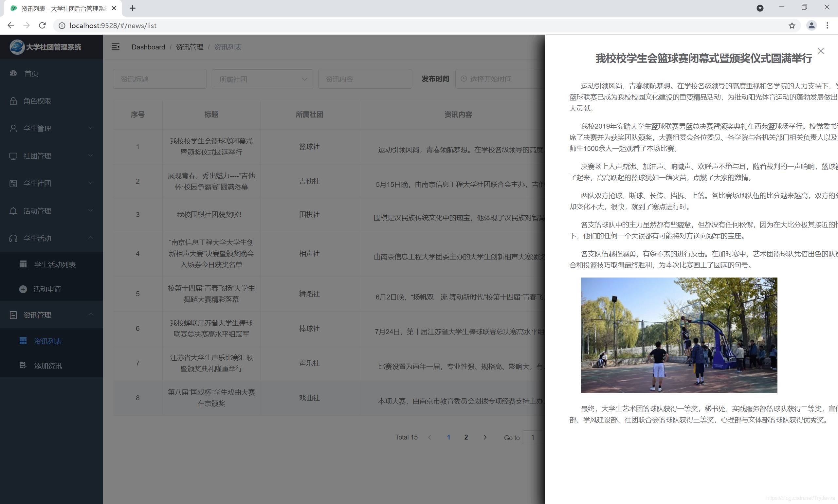Screen dimensions: 838x504
Task: Click the 角色权限 lock icon
Action: 13,101
